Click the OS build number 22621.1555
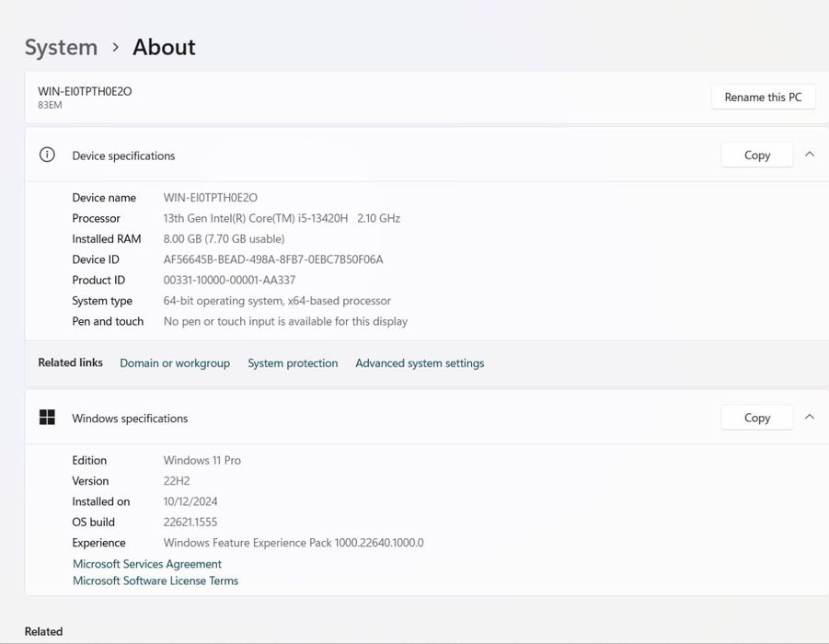 (190, 522)
